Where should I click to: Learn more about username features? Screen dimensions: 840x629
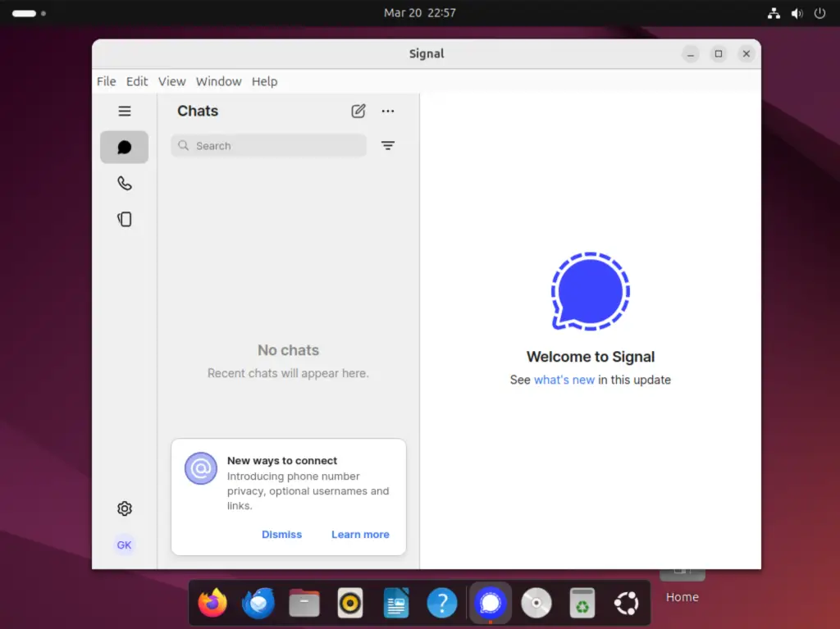pos(360,534)
